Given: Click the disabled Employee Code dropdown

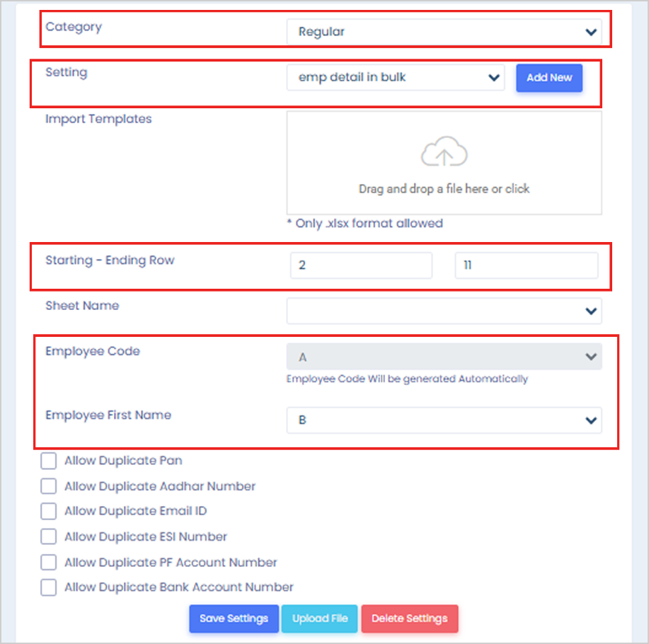Looking at the screenshot, I should 444,357.
